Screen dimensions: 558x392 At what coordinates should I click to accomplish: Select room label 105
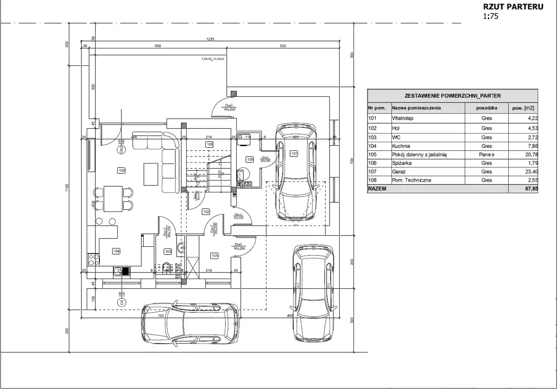click(121, 170)
